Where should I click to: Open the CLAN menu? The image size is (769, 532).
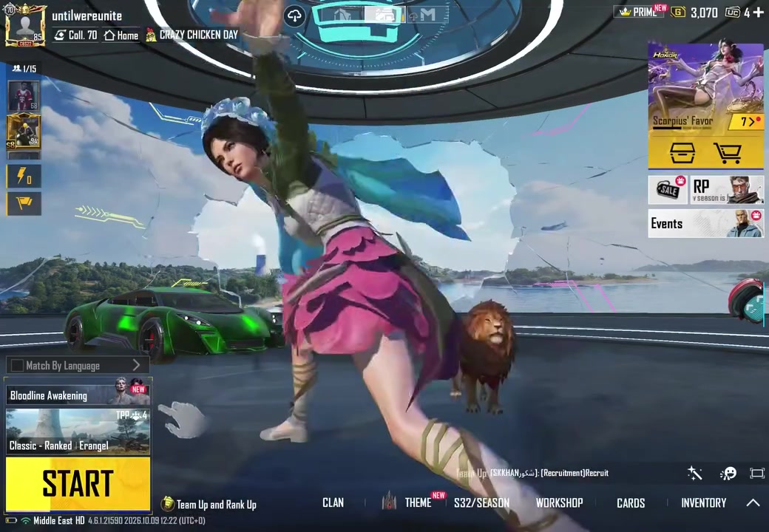click(x=333, y=502)
